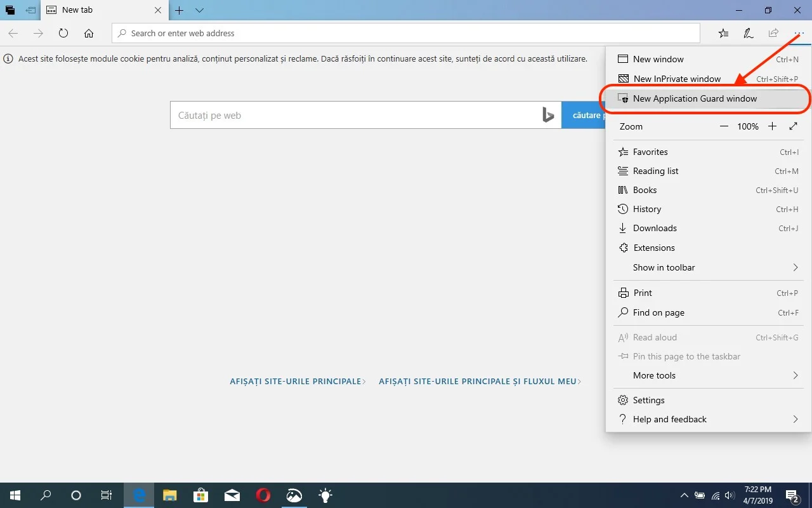Zoom in with the plus button
The width and height of the screenshot is (812, 508).
tap(772, 126)
